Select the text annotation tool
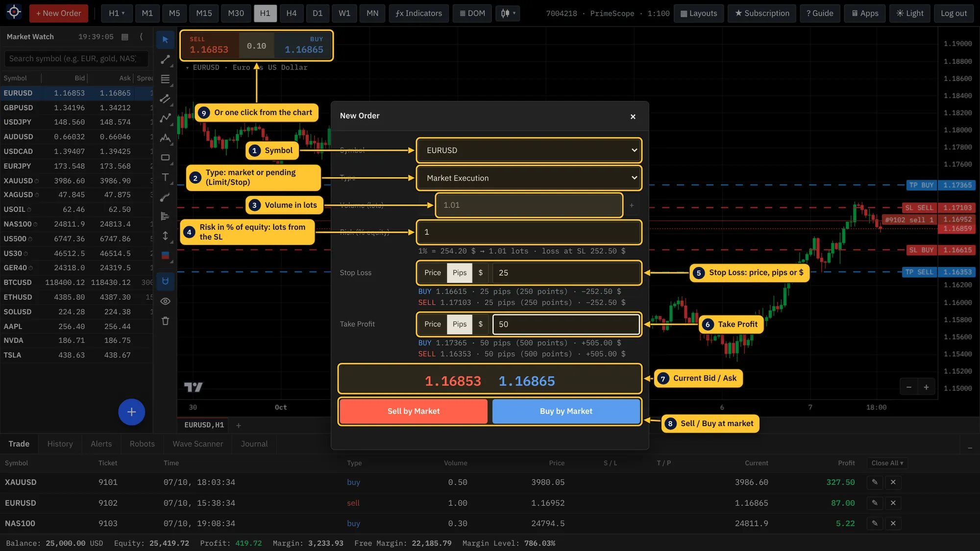Screen dimensions: 980x551 (165, 177)
